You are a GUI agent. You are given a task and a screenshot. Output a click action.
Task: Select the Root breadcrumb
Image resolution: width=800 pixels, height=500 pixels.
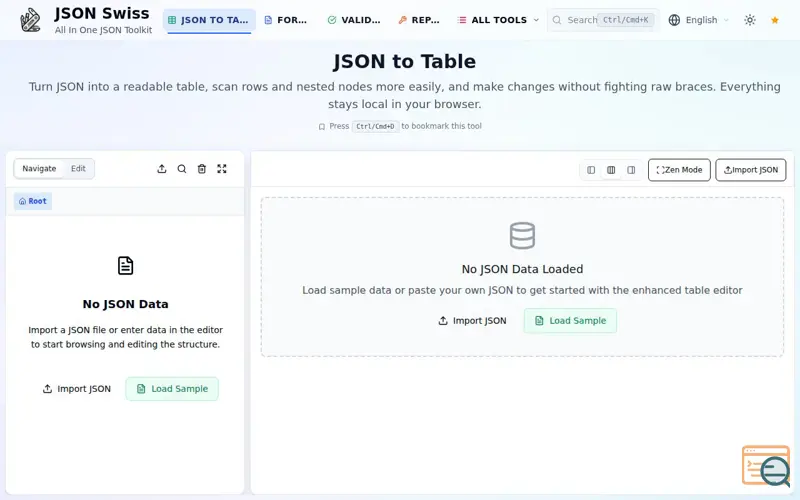(33, 201)
